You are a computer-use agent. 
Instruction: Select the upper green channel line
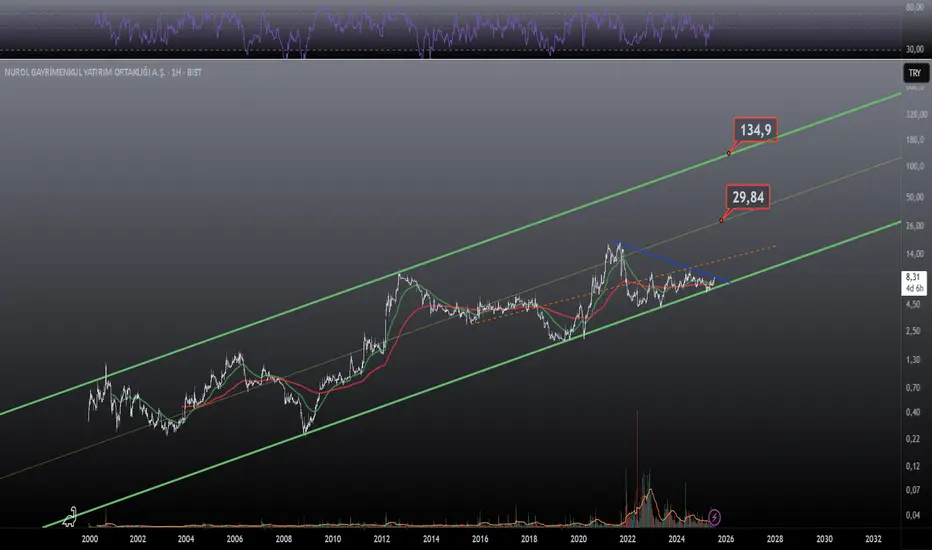pos(452,253)
